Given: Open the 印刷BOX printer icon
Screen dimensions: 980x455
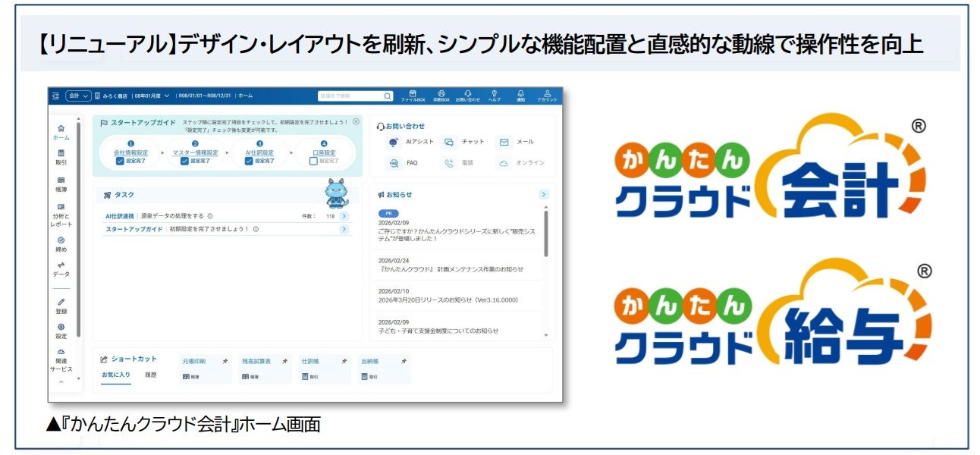Looking at the screenshot, I should pos(441,96).
